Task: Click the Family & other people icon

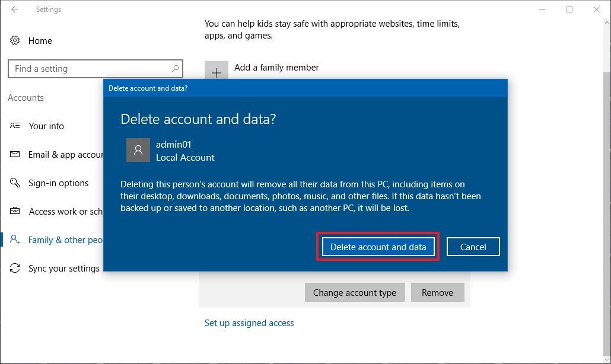Action: pyautogui.click(x=15, y=240)
